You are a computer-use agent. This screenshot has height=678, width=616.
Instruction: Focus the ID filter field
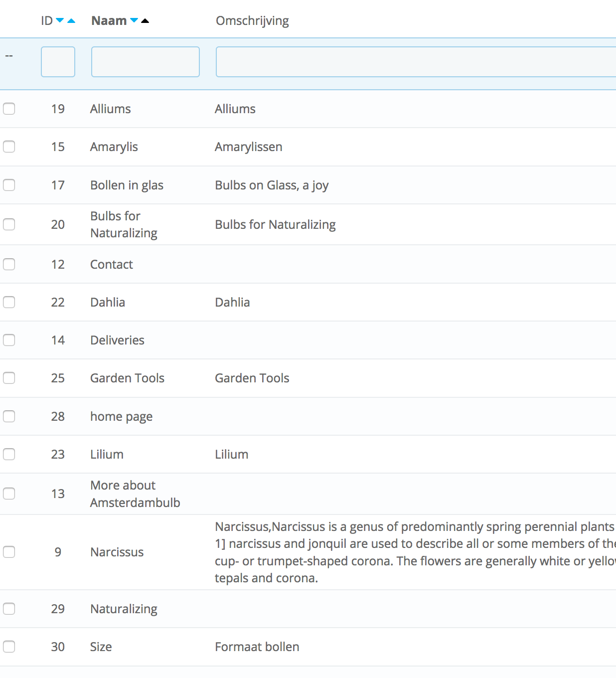pos(58,62)
